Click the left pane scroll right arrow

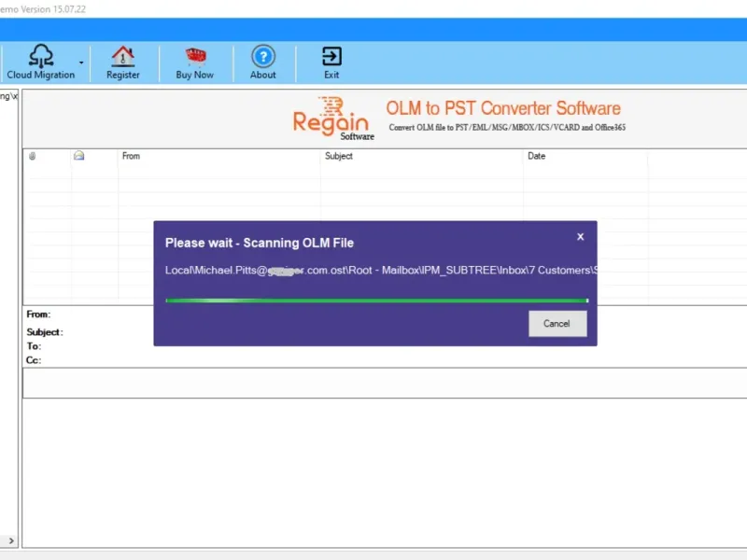pyautogui.click(x=11, y=541)
